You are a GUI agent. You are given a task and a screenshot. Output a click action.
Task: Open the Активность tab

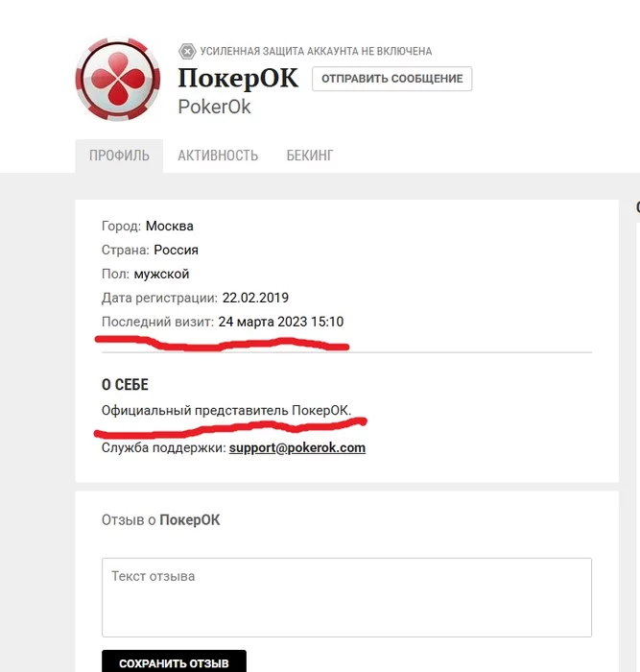pyautogui.click(x=218, y=156)
